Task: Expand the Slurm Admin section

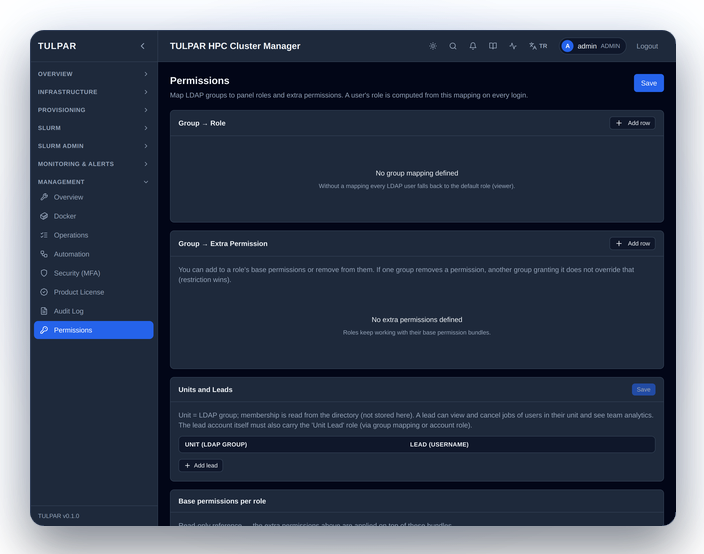Action: [x=93, y=146]
